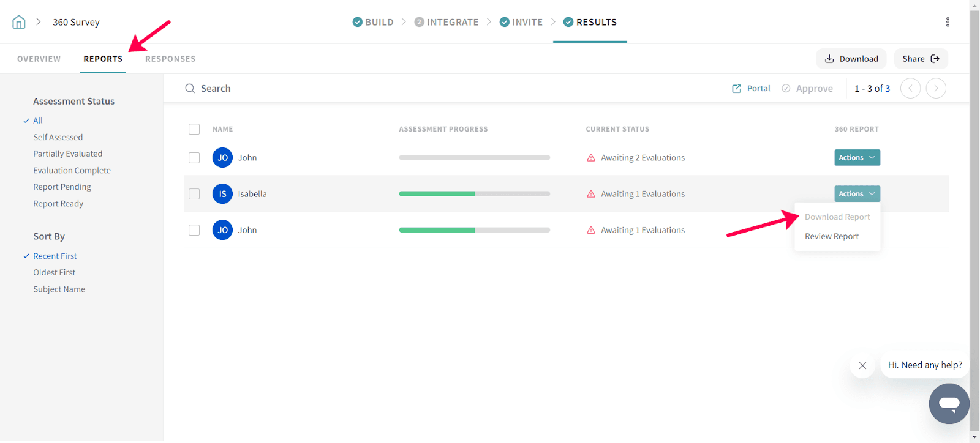Dismiss the help message with X icon

coord(862,365)
